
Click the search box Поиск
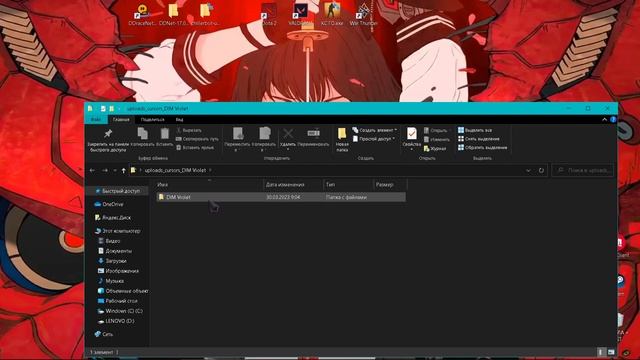pos(583,170)
